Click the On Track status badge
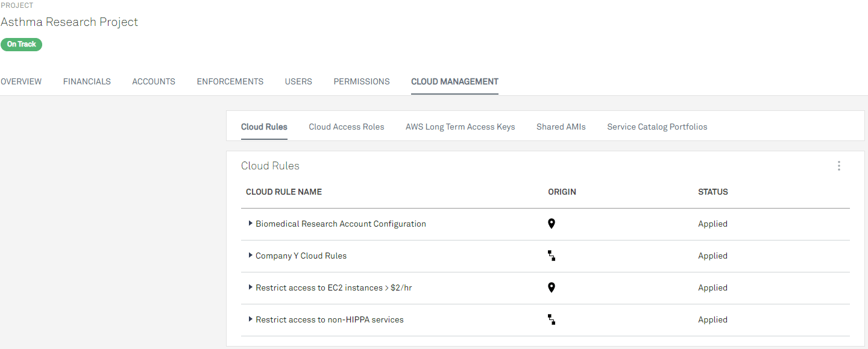The width and height of the screenshot is (868, 349). point(22,44)
